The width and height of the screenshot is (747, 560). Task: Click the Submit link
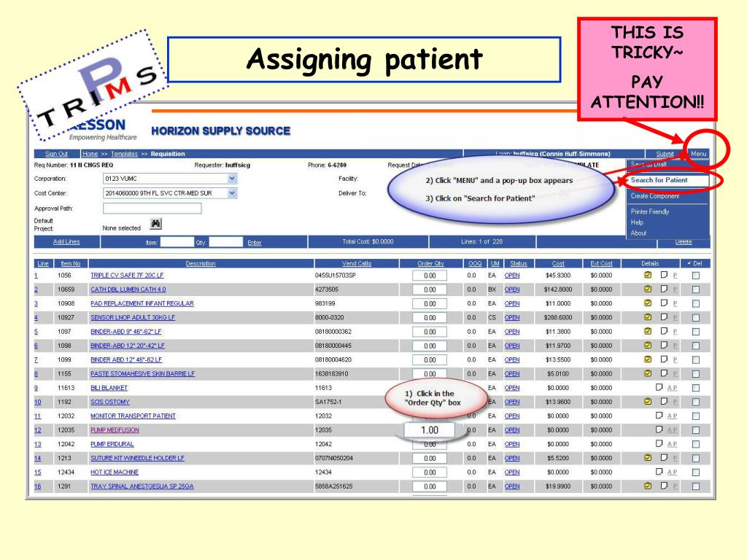pos(665,154)
